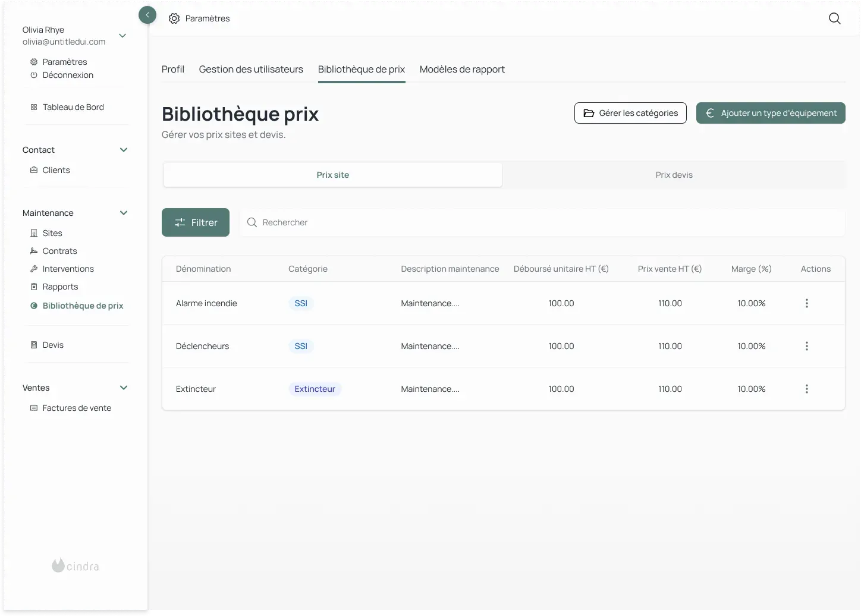This screenshot has width=861, height=616.
Task: Click the sliders icon in the Filtrer button
Action: pyautogui.click(x=180, y=222)
